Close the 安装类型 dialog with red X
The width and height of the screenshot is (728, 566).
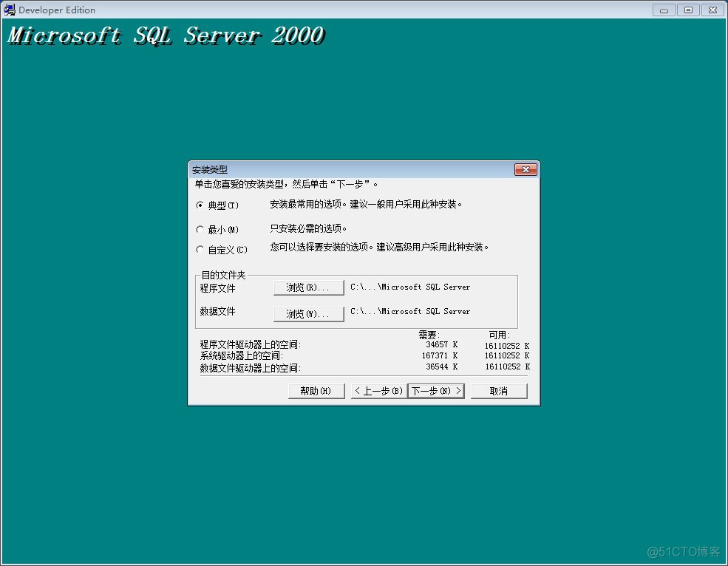point(525,169)
